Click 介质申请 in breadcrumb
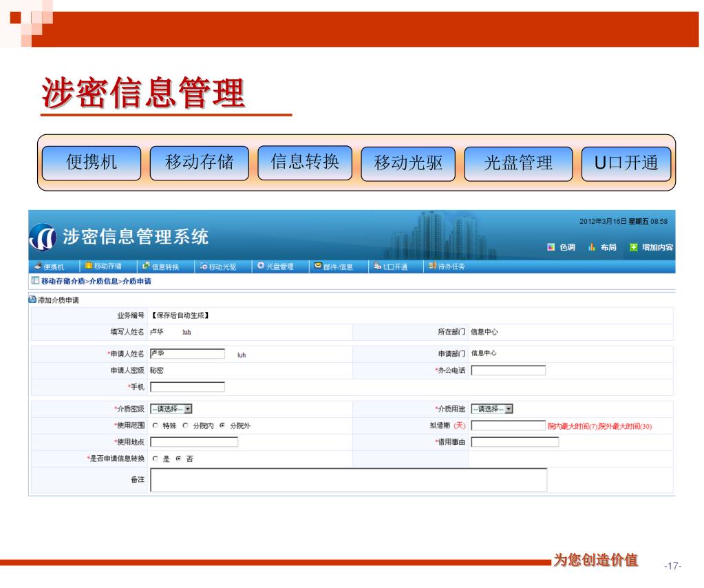 point(137,281)
